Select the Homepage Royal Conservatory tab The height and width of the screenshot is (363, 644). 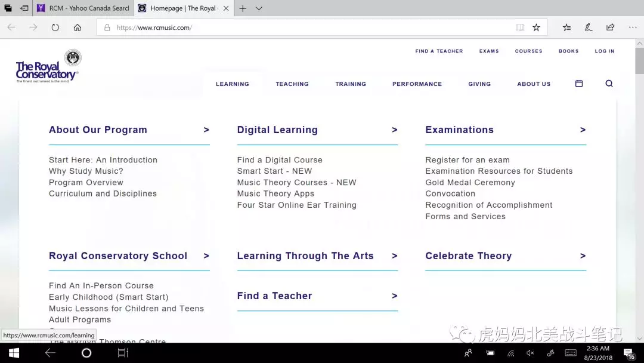(x=184, y=8)
